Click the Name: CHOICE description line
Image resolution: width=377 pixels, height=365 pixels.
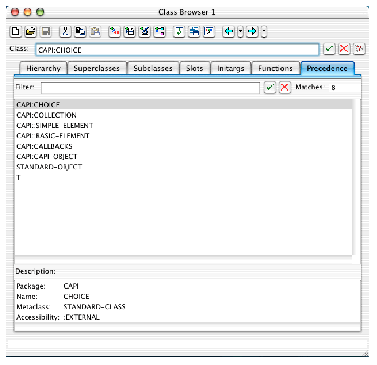tap(53, 297)
